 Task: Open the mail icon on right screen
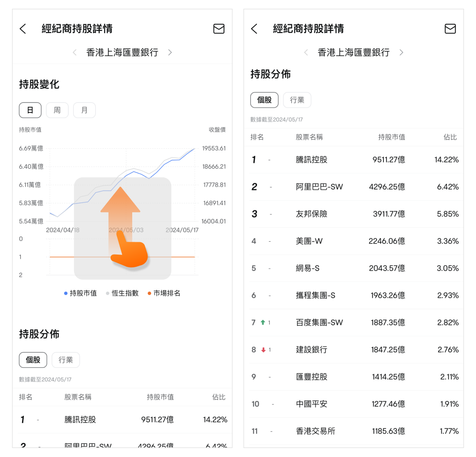450,29
